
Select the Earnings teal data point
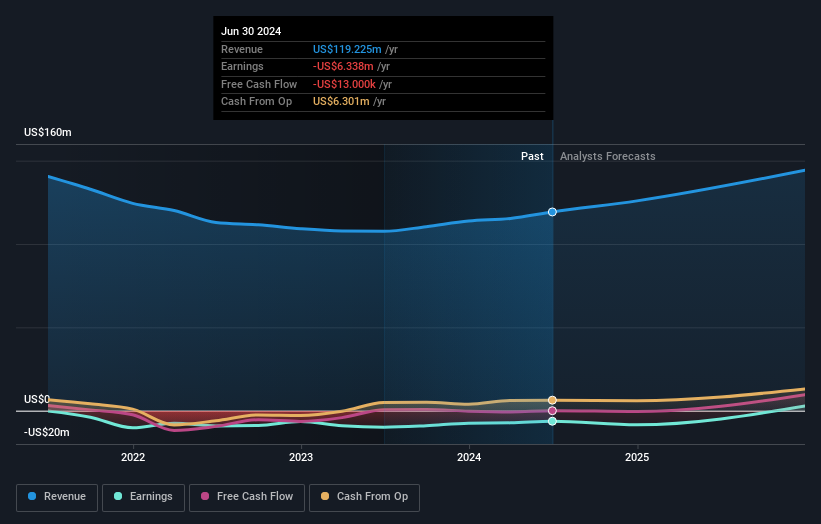click(x=552, y=421)
